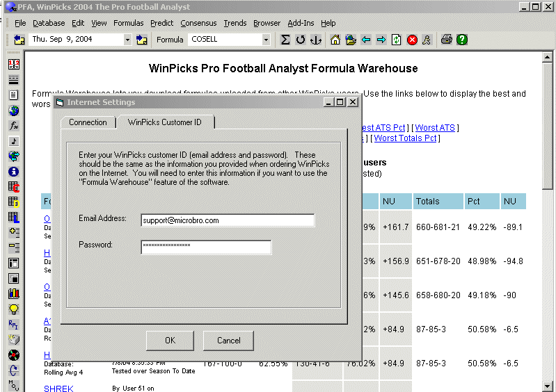Image resolution: width=556 pixels, height=392 pixels.
Task: Click the open web folder icon
Action: [351, 40]
